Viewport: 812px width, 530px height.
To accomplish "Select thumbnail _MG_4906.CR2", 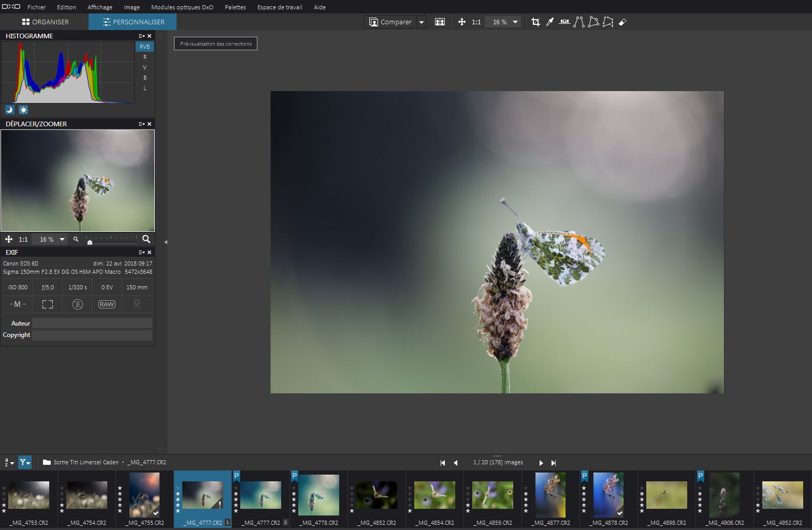I will (x=724, y=495).
